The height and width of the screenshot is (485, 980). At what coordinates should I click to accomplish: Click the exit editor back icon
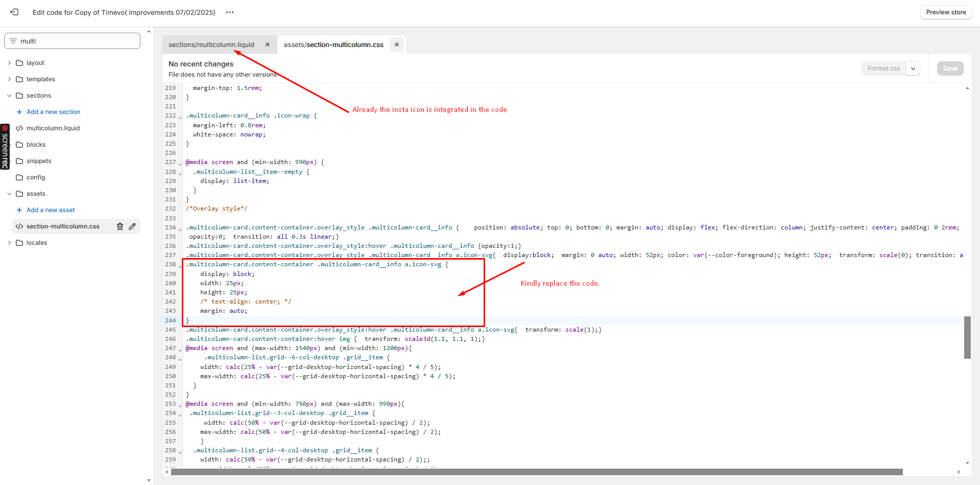(x=14, y=12)
